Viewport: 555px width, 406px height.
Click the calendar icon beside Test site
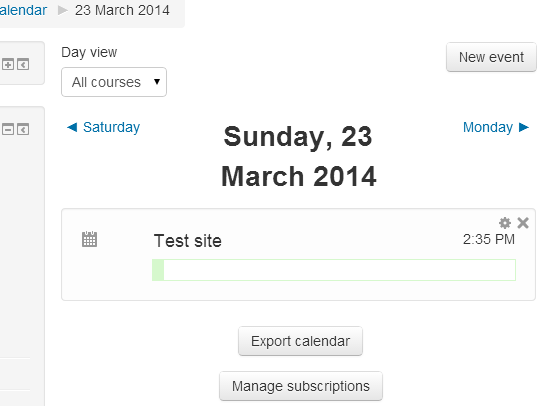(x=89, y=239)
